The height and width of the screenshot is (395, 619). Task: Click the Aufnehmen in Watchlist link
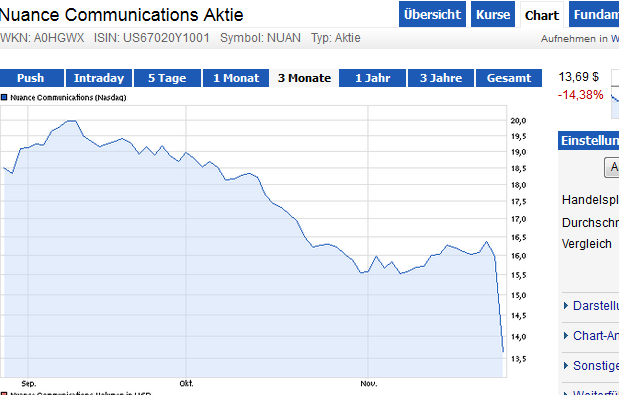tap(580, 39)
